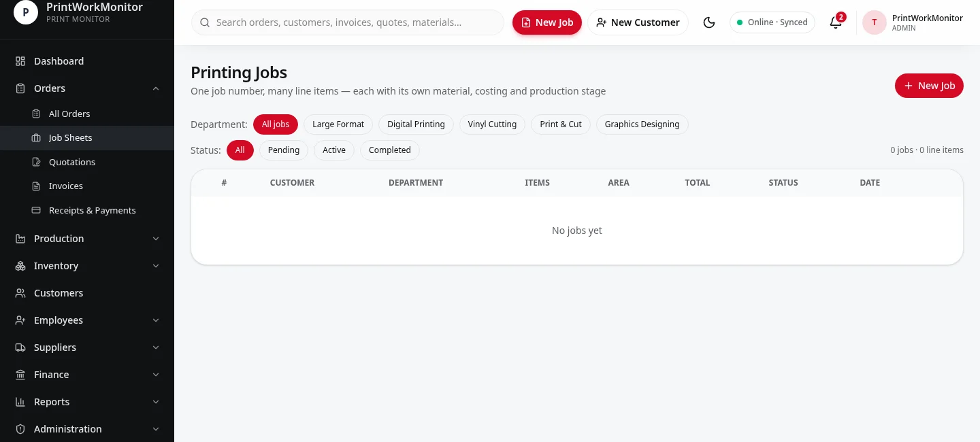This screenshot has height=442, width=980.
Task: Expand the Finance section chevron
Action: point(156,375)
